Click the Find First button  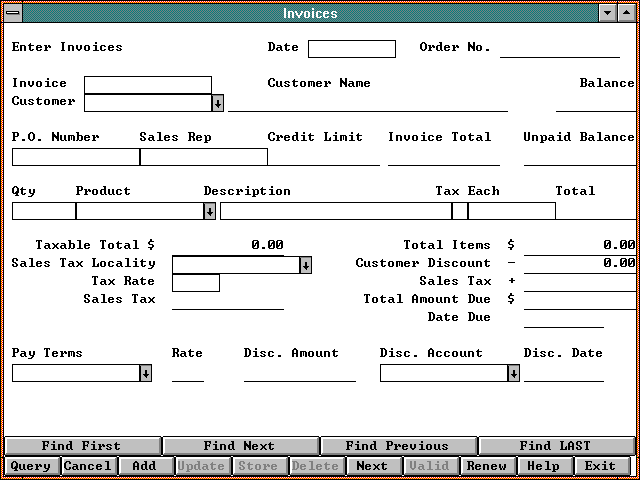click(x=82, y=446)
